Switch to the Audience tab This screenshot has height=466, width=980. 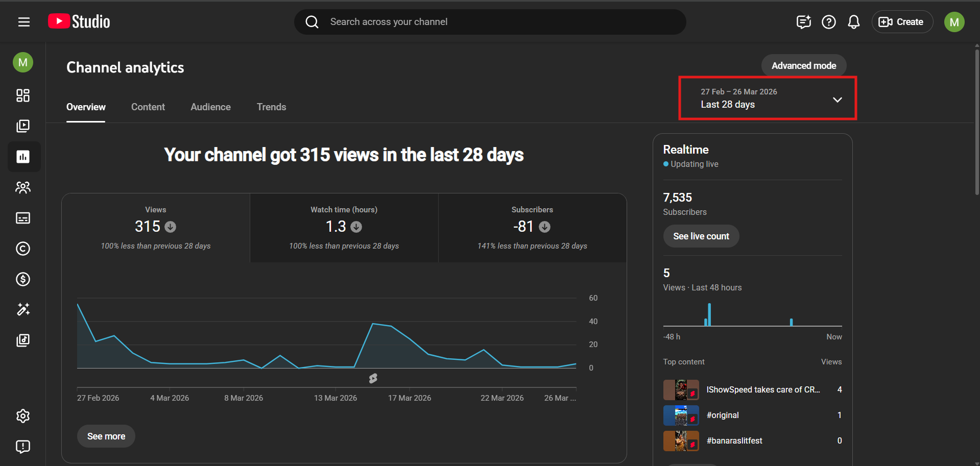click(x=210, y=107)
